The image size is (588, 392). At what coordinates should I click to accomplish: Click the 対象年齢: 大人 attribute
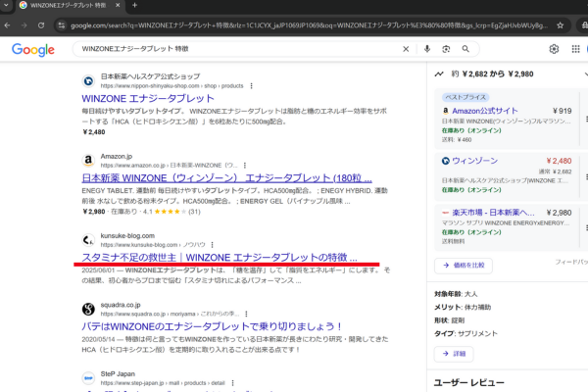tap(456, 294)
